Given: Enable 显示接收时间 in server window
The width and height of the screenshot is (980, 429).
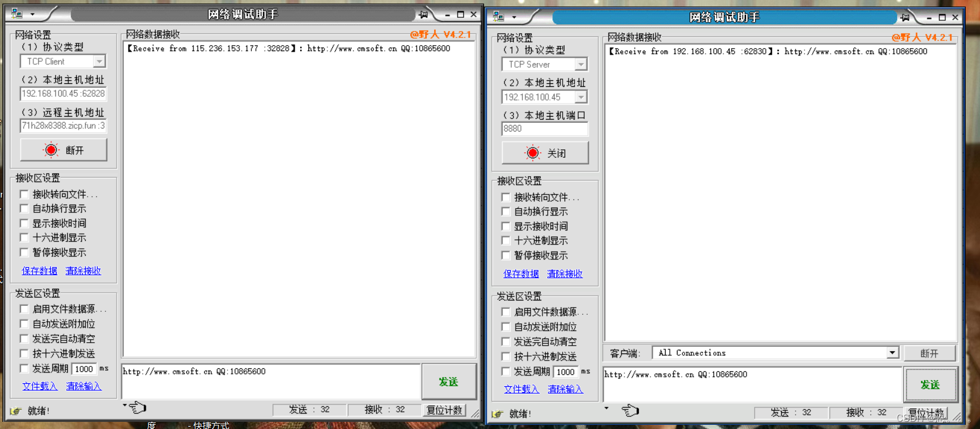Looking at the screenshot, I should pos(506,226).
